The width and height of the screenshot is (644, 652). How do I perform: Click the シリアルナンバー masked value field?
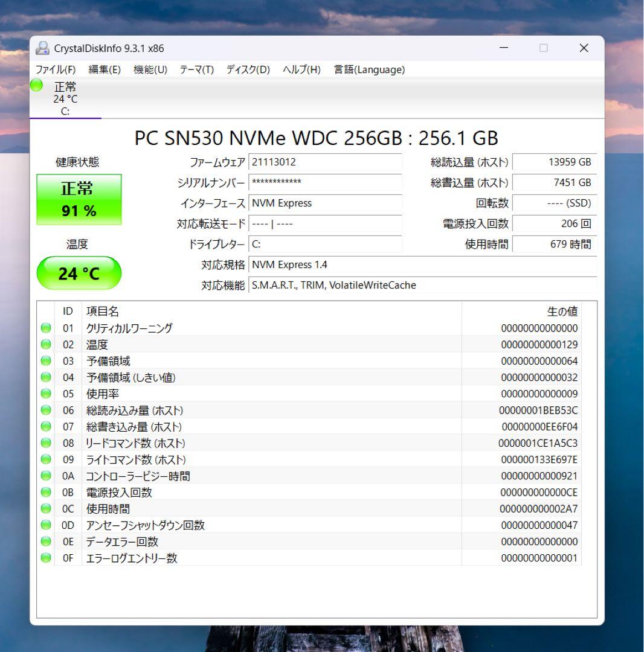click(x=325, y=182)
